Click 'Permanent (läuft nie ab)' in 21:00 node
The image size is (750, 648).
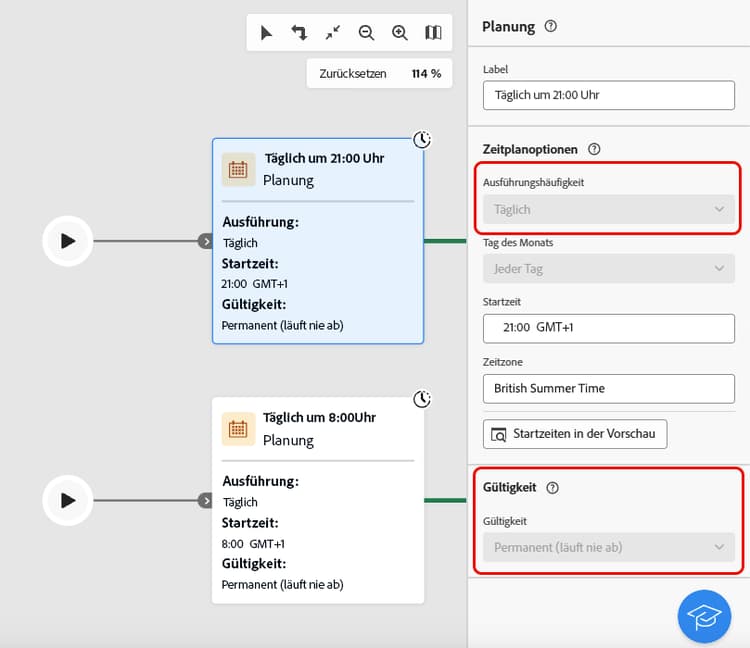(282, 326)
